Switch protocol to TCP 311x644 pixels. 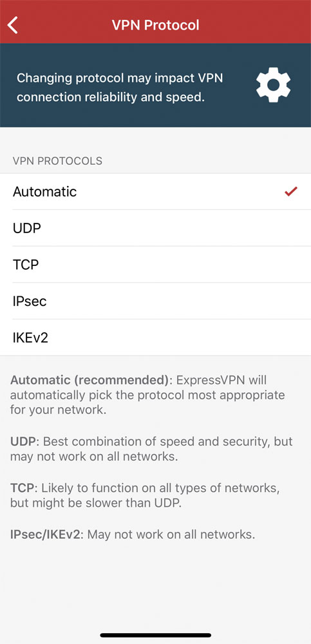pyautogui.click(x=155, y=265)
